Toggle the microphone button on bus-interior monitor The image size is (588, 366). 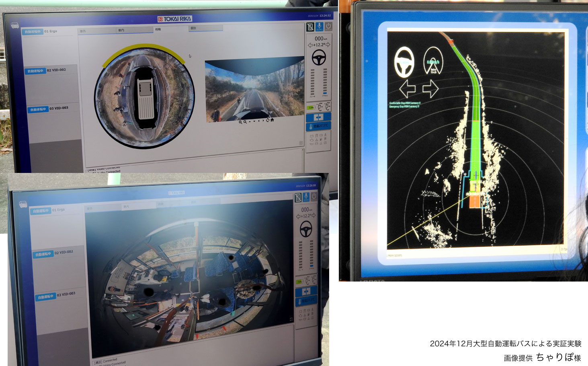(306, 197)
